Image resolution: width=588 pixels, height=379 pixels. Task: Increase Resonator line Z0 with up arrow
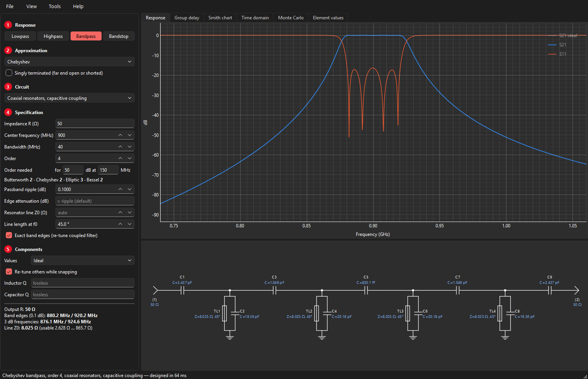[120, 212]
